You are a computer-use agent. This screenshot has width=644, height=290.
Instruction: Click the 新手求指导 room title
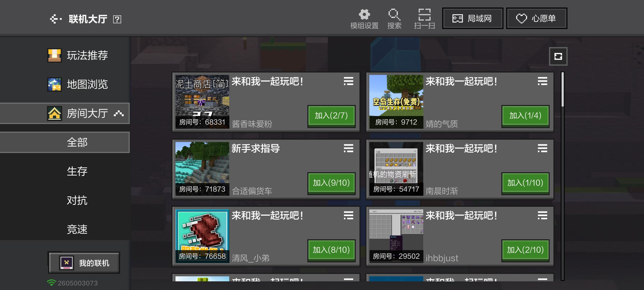pos(256,148)
